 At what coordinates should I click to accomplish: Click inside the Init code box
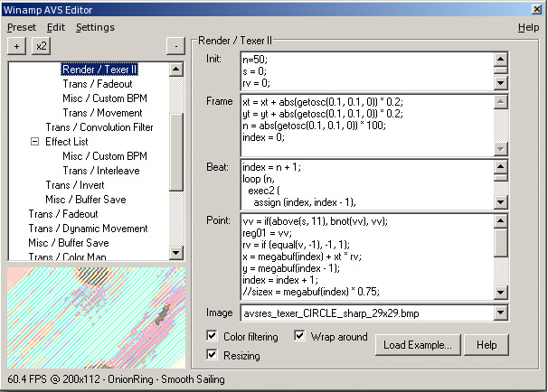pos(367,71)
